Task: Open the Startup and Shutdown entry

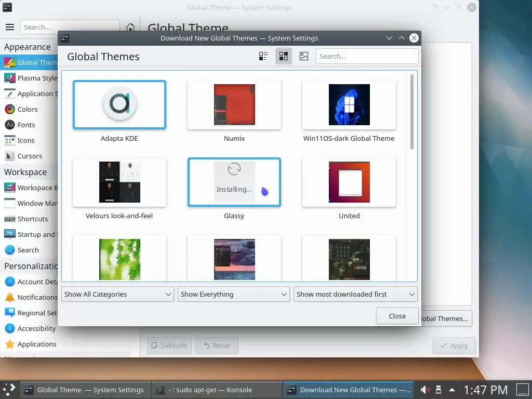Action: [x=29, y=234]
